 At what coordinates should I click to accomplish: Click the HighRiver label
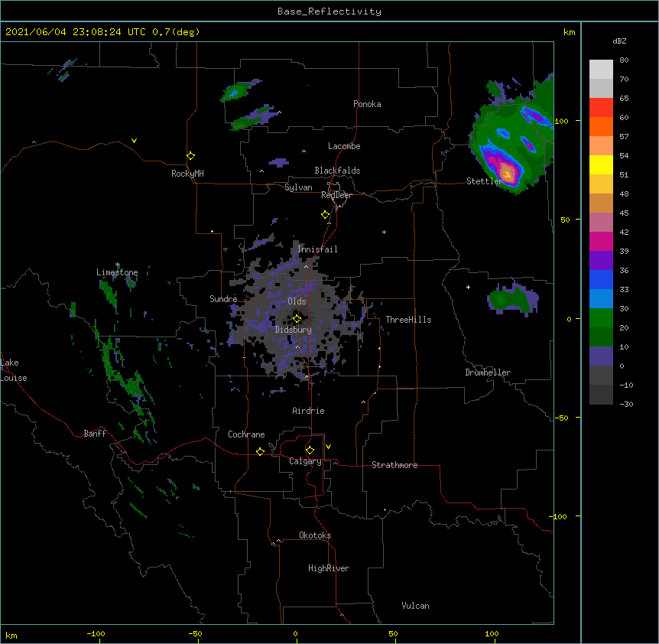(x=329, y=568)
